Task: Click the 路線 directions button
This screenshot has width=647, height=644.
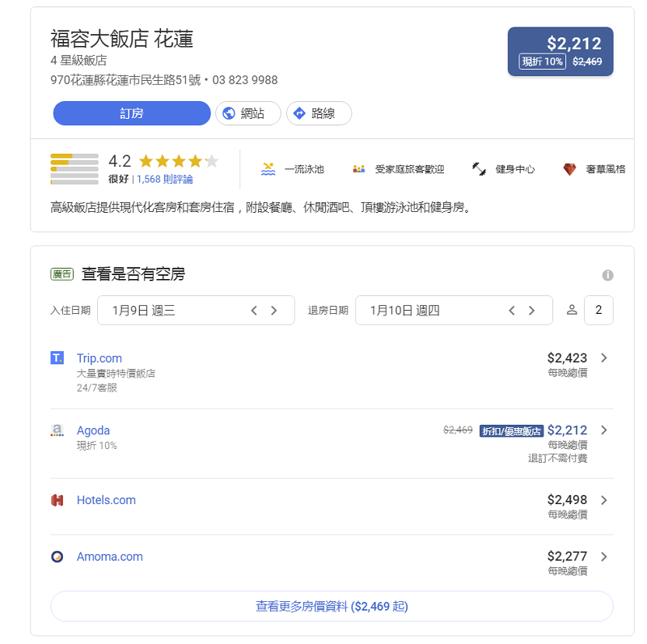Action: (319, 113)
